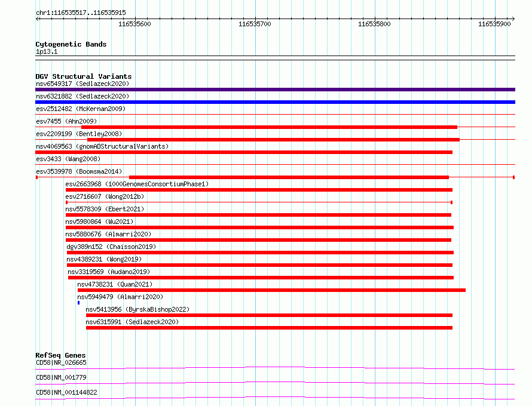Select the dark purple nsv6549317 variant bar
This screenshot has height=406, width=532.
[275, 90]
